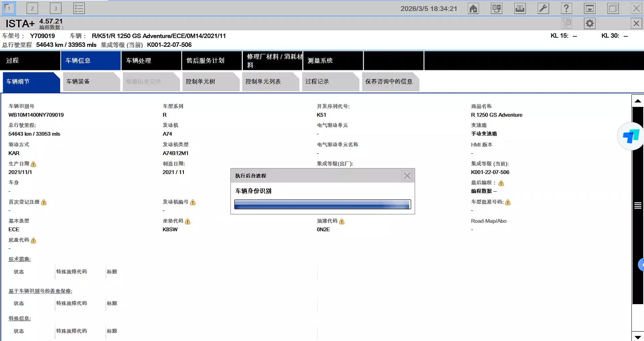Open the wrench tools icon
The image size is (644, 341).
(543, 8)
